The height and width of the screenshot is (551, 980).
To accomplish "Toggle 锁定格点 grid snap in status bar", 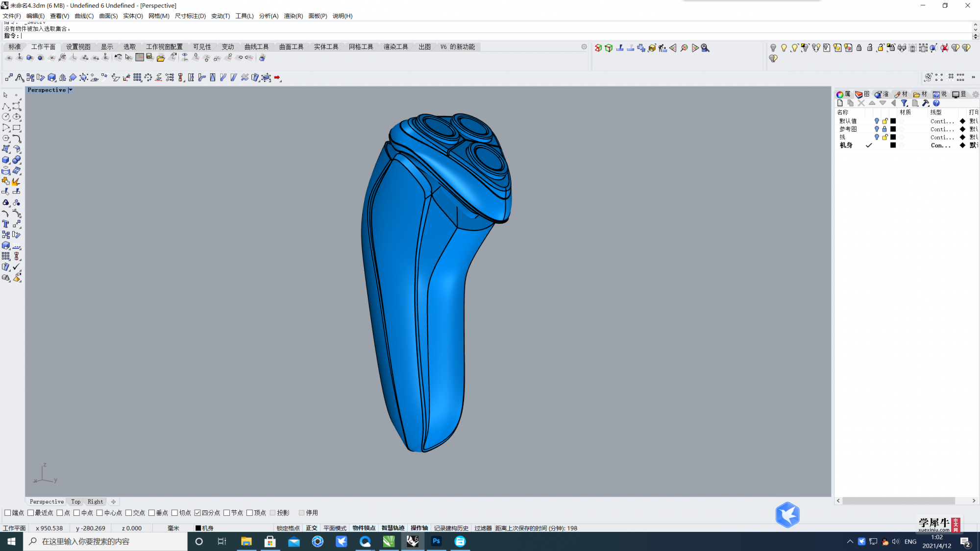I will [288, 528].
